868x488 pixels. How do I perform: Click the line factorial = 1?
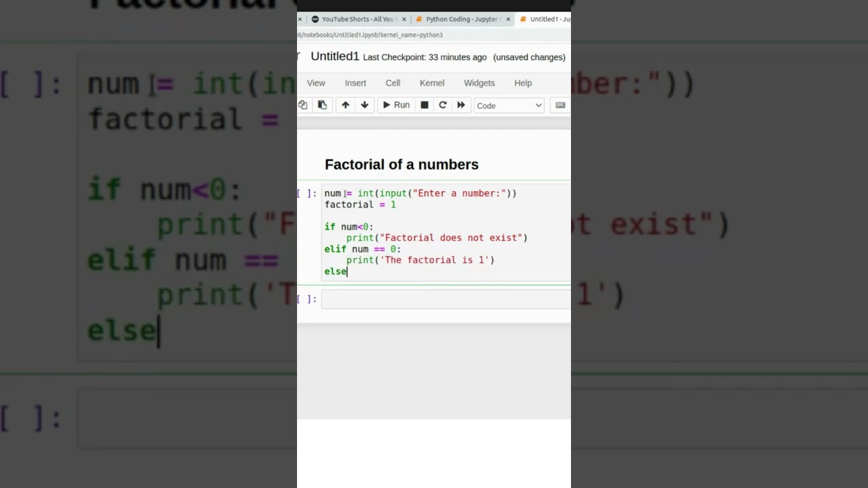360,205
